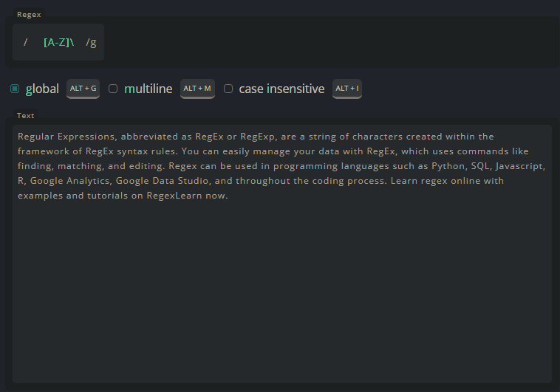Click empty area of the Text box
Image resolution: width=560 pixels, height=392 pixels.
click(x=281, y=295)
